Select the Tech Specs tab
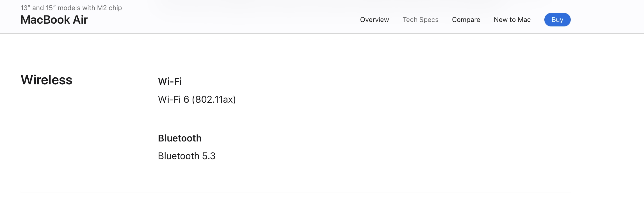Viewport: 644px width, 207px height. (420, 20)
